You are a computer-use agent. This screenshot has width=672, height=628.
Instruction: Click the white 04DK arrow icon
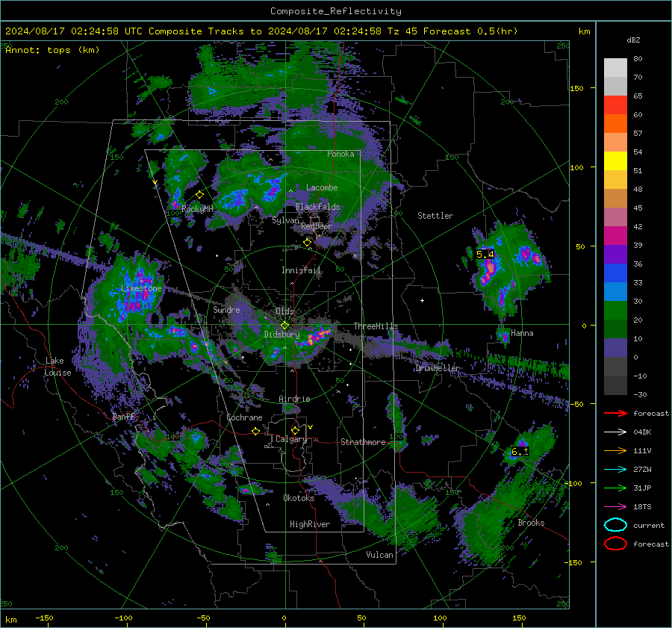615,432
